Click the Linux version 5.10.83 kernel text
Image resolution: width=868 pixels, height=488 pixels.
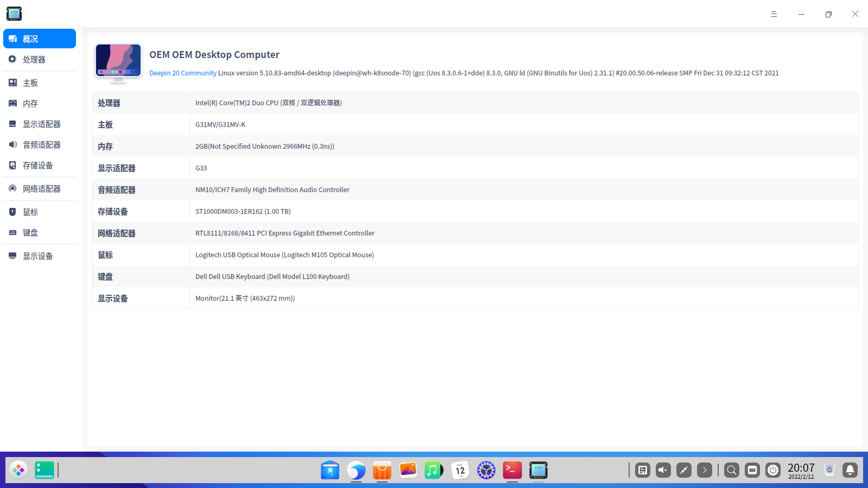(498, 73)
